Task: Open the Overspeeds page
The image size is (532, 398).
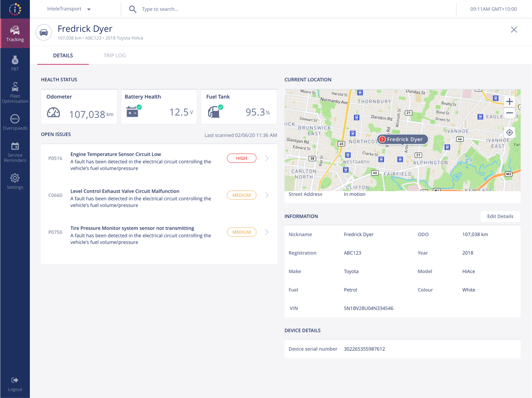Action: [15, 122]
